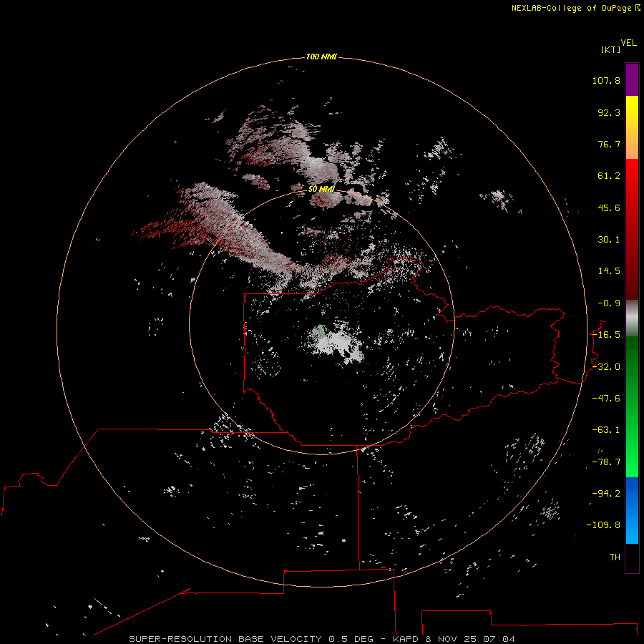This screenshot has height=644, width=644.
Task: Click the purple segment of the velocity color bar
Action: tap(632, 79)
